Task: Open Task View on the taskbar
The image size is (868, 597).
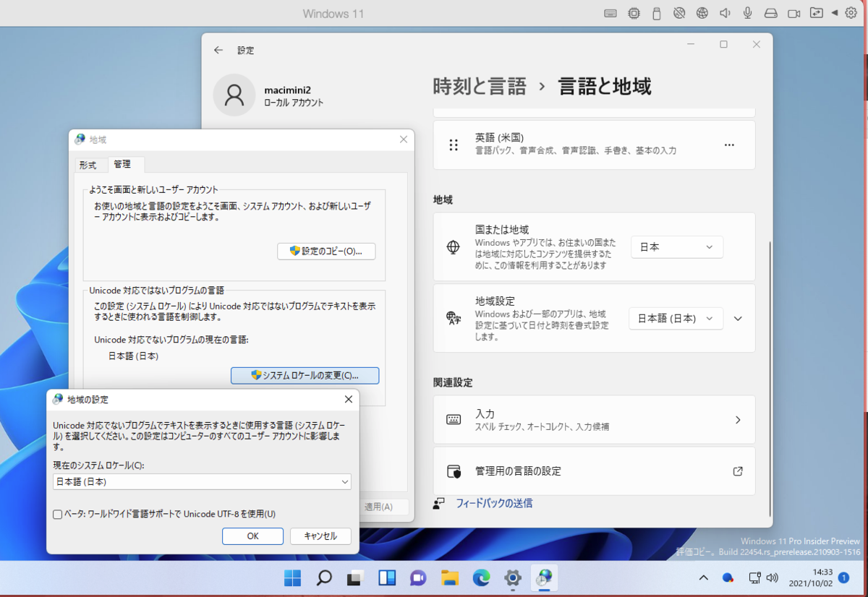Action: coord(355,577)
